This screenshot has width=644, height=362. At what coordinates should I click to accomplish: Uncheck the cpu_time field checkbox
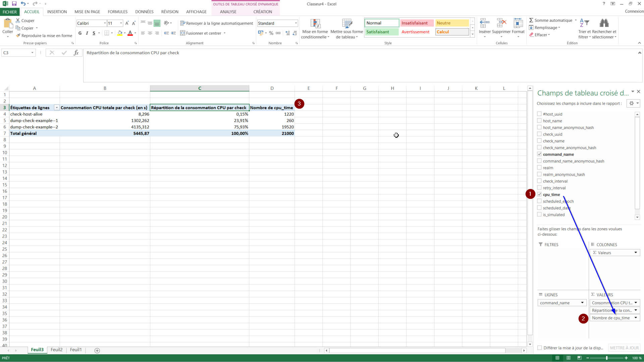click(x=539, y=194)
